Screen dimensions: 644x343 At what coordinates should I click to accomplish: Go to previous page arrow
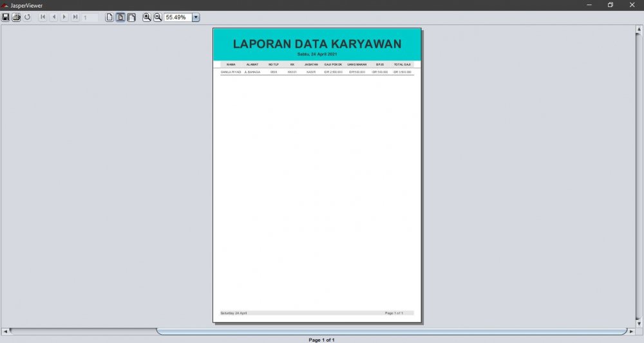click(x=53, y=17)
